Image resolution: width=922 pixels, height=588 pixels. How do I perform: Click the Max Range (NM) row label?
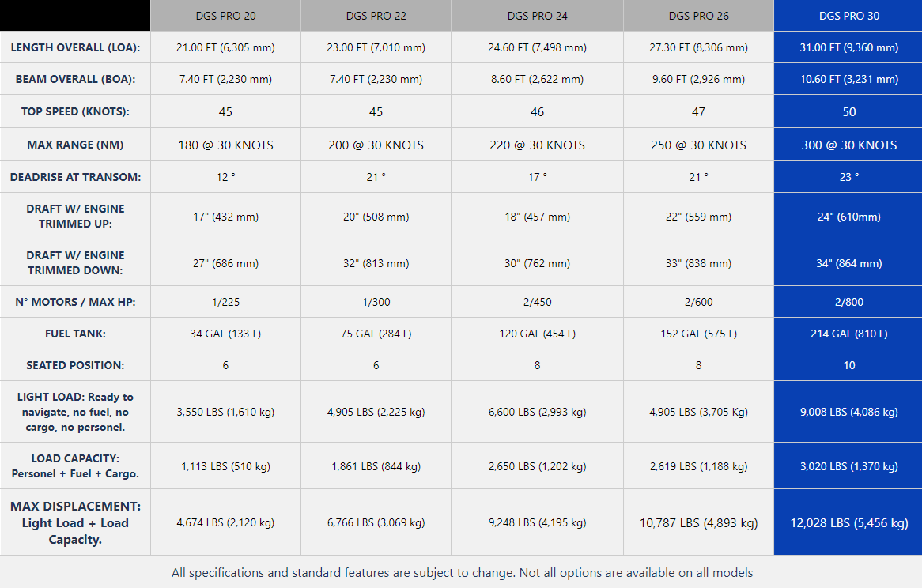[x=75, y=145]
